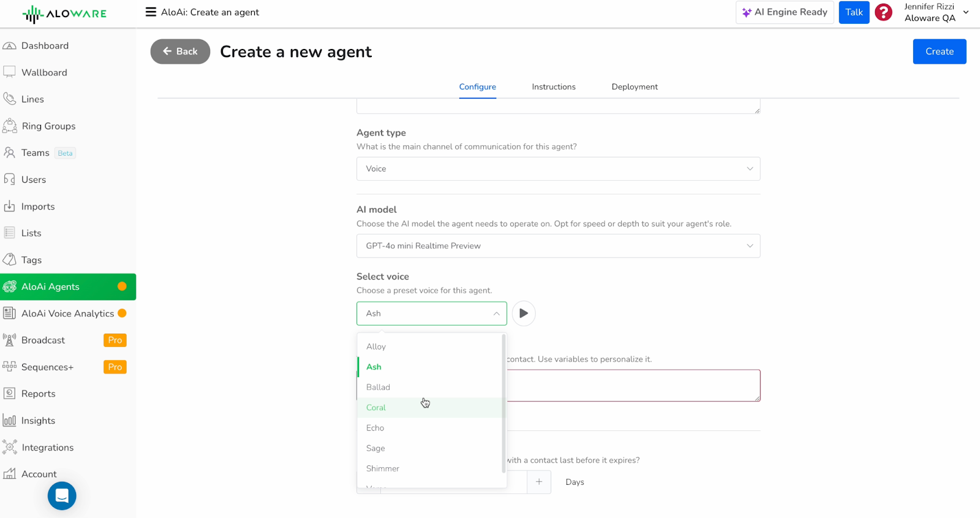
Task: Click the Users headset icon
Action: (9, 180)
